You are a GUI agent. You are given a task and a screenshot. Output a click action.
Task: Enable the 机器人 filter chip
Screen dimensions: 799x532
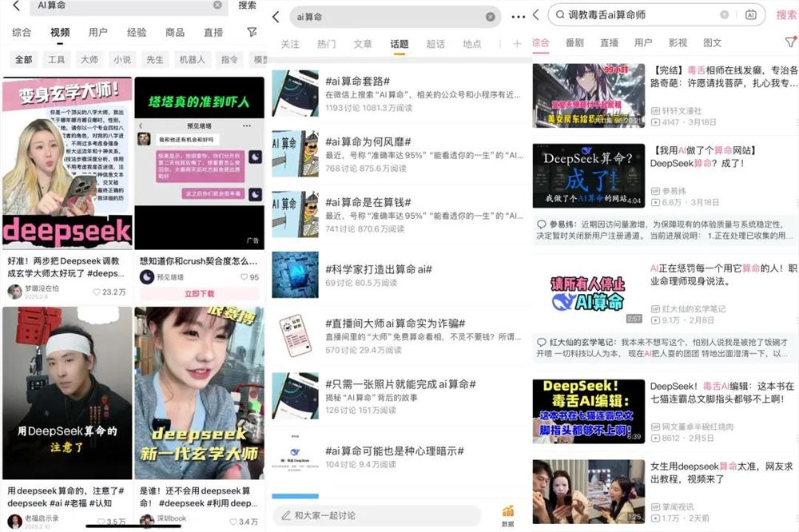[191, 58]
